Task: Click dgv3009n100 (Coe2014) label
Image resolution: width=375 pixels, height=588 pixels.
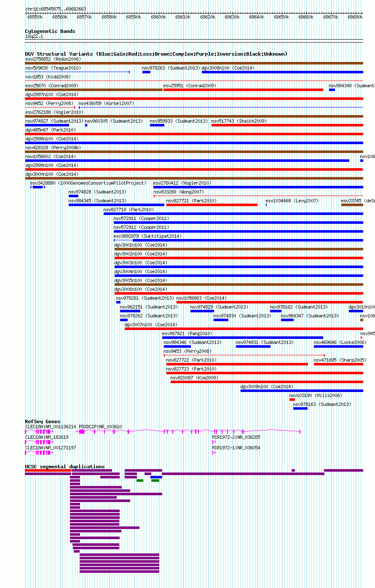Action: coord(267,387)
